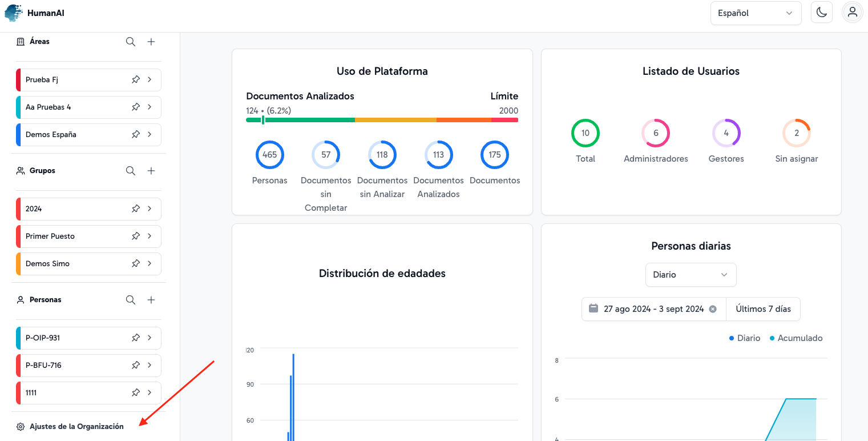Image resolution: width=868 pixels, height=441 pixels.
Task: Click the Últimos 7 días button
Action: 763,309
